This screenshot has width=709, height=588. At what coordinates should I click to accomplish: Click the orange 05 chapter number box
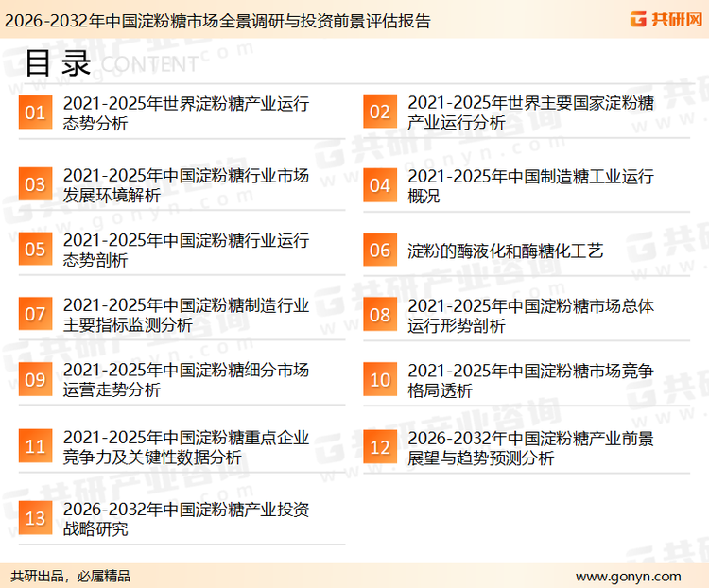click(x=35, y=249)
